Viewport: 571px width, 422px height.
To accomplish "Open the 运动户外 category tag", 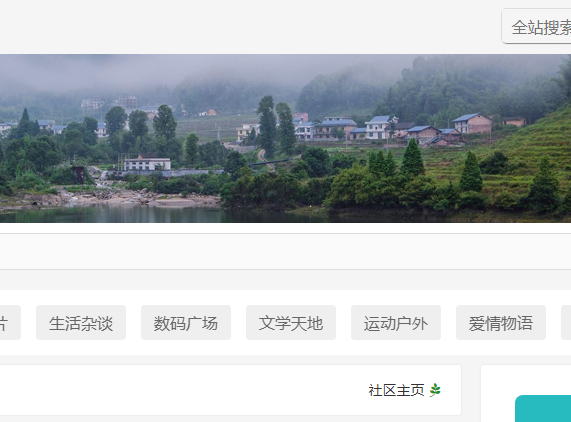I will point(396,323).
